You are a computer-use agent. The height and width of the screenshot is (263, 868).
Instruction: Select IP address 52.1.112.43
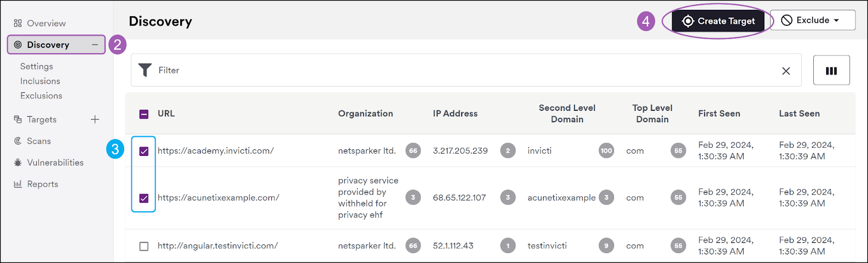tap(453, 246)
